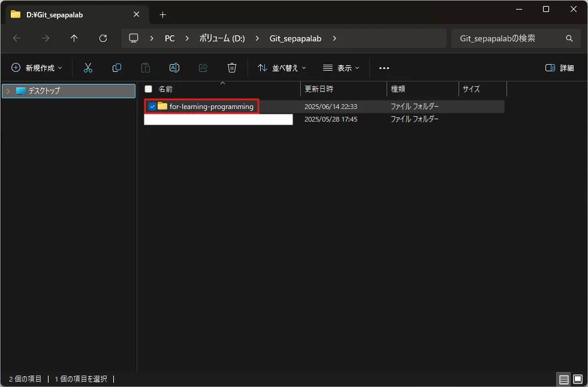Viewport: 588px width, 387px height.
Task: Refresh the current folder view
Action: (102, 38)
